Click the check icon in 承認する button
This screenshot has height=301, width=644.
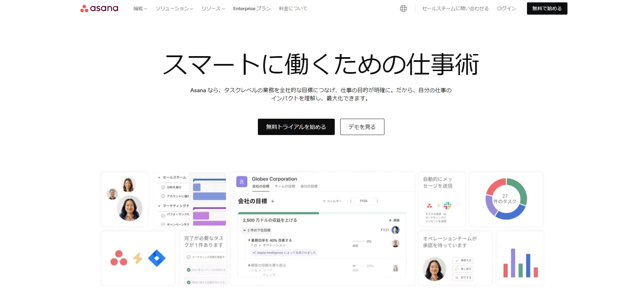[x=457, y=261]
